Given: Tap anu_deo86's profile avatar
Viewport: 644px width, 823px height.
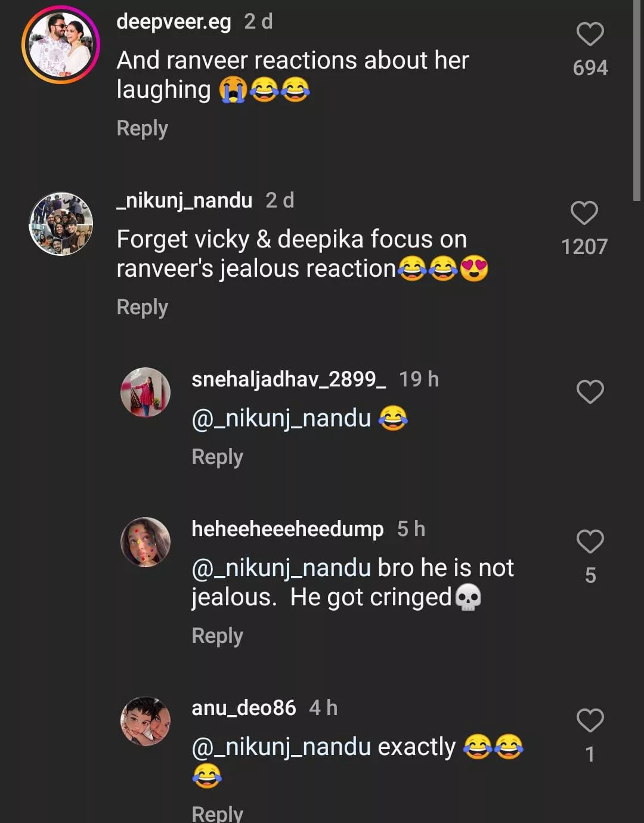Looking at the screenshot, I should 145,721.
